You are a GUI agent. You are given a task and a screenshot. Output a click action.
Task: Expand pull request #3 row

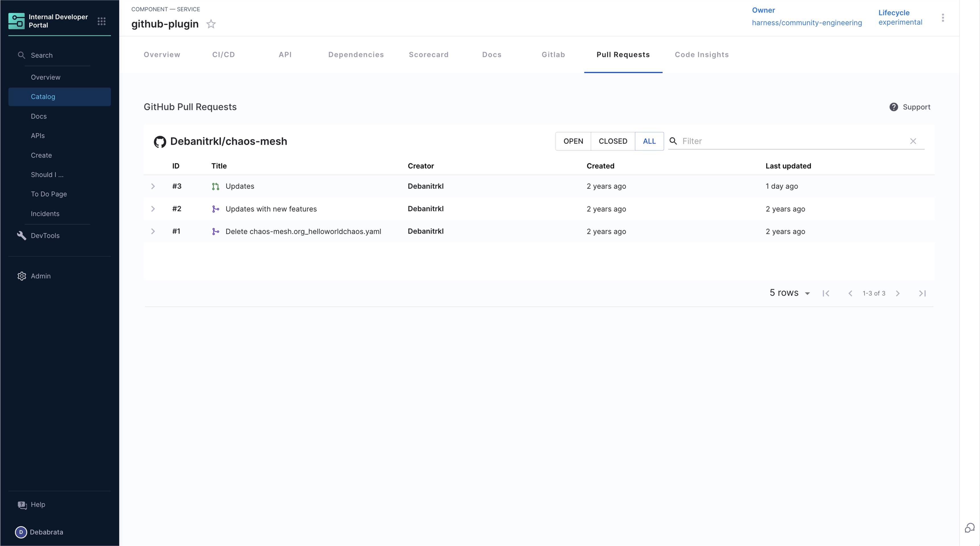click(153, 187)
